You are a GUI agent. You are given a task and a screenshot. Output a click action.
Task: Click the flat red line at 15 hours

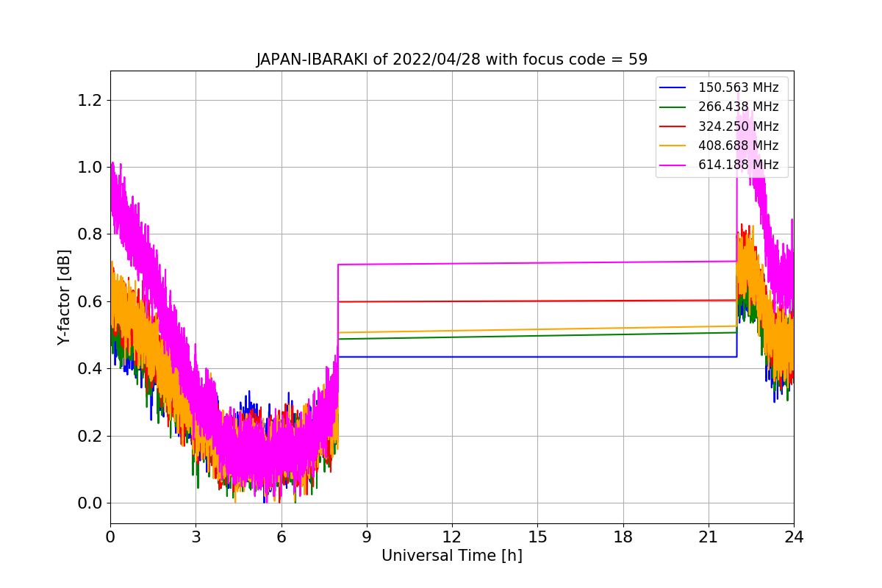(x=537, y=301)
